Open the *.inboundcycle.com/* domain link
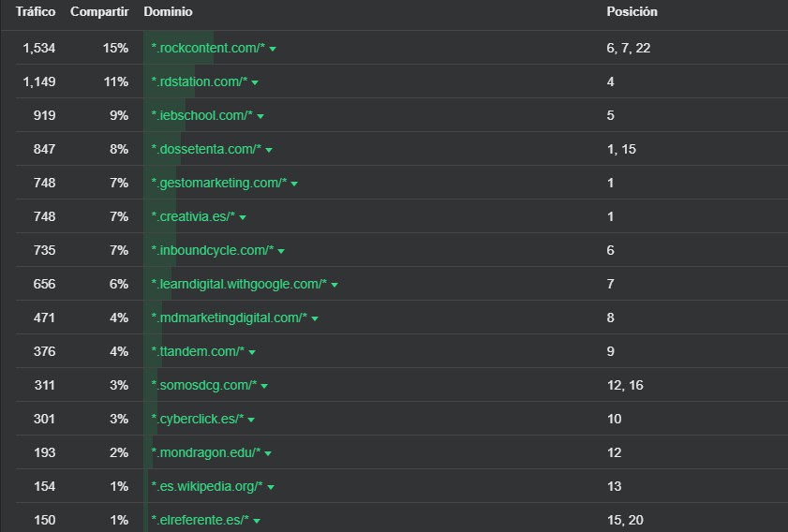788x532 pixels. pos(213,250)
